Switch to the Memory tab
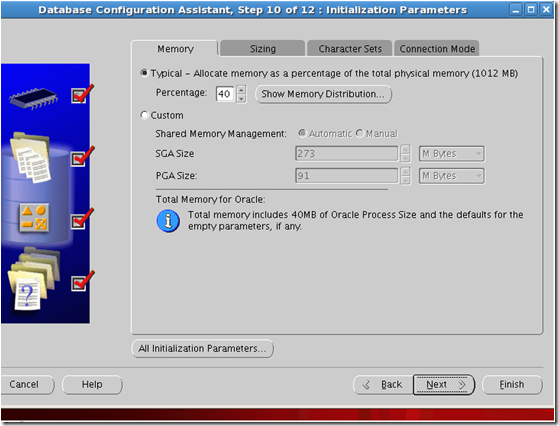 coord(175,48)
